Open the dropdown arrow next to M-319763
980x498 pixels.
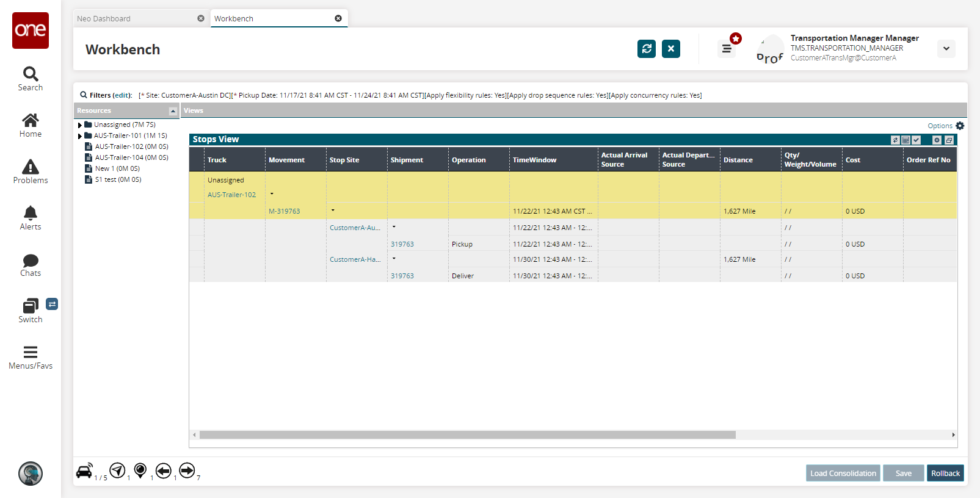(x=333, y=211)
